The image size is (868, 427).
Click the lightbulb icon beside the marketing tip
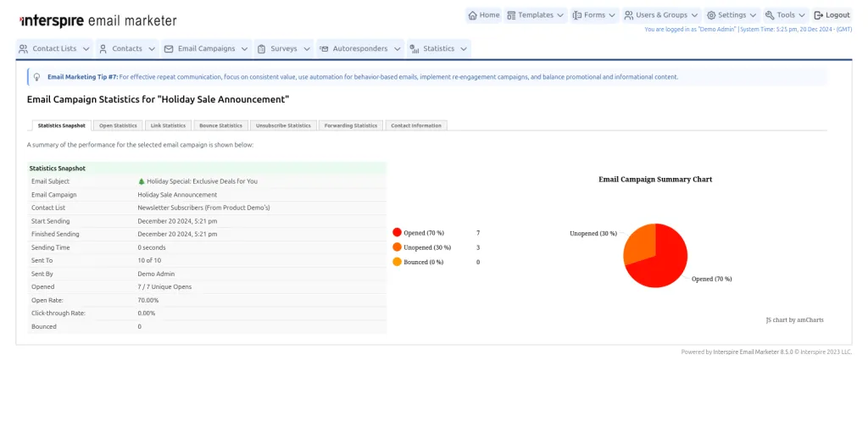click(37, 77)
